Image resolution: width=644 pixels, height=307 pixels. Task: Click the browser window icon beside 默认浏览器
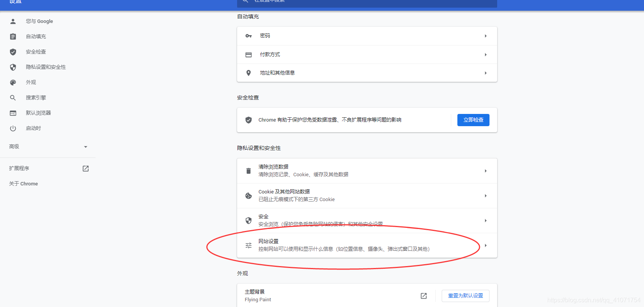(13, 113)
